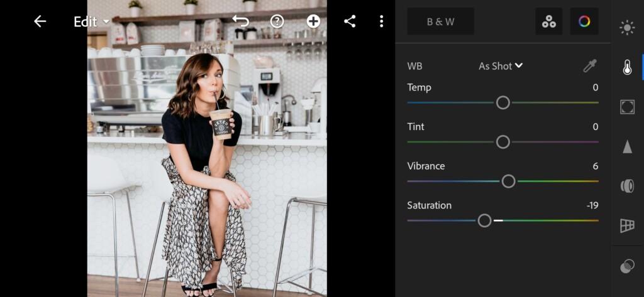Click the Temp slider handle
Image resolution: width=644 pixels, height=297 pixels.
(x=502, y=102)
